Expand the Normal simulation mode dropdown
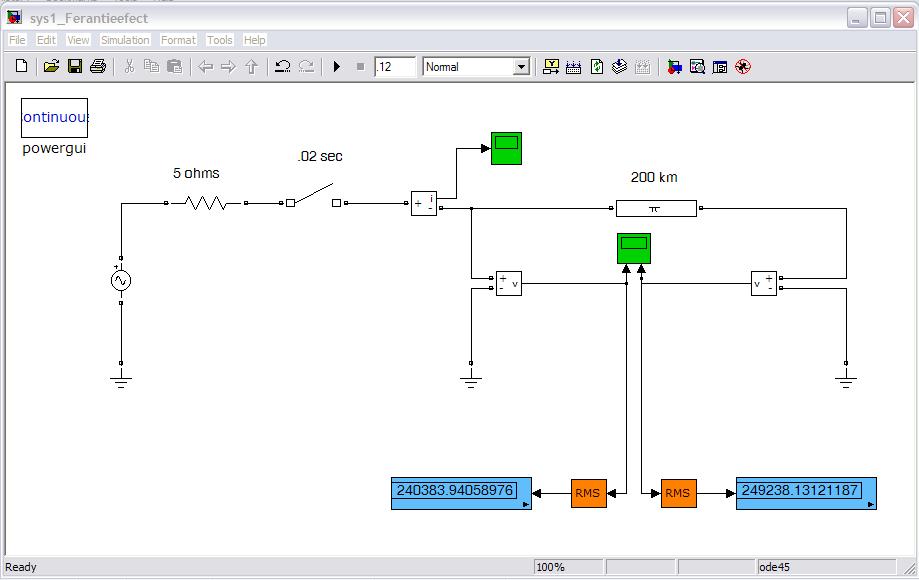 [520, 67]
